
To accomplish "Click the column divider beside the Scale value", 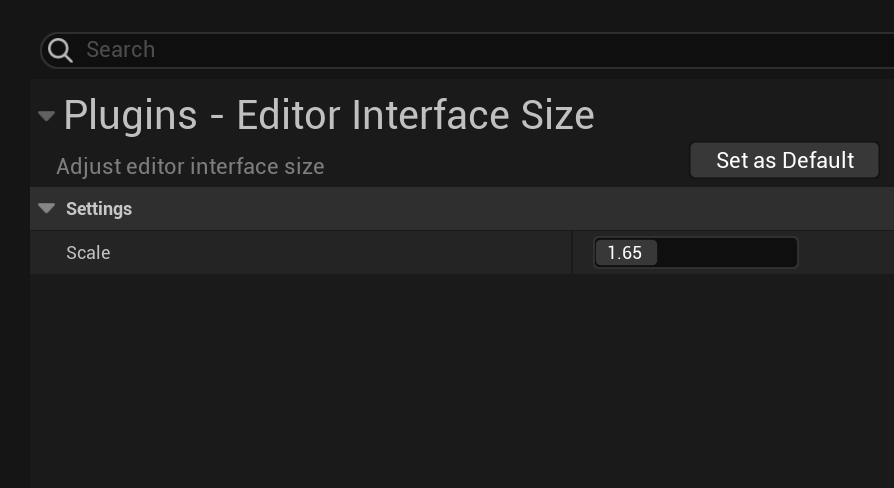I will pyautogui.click(x=572, y=253).
